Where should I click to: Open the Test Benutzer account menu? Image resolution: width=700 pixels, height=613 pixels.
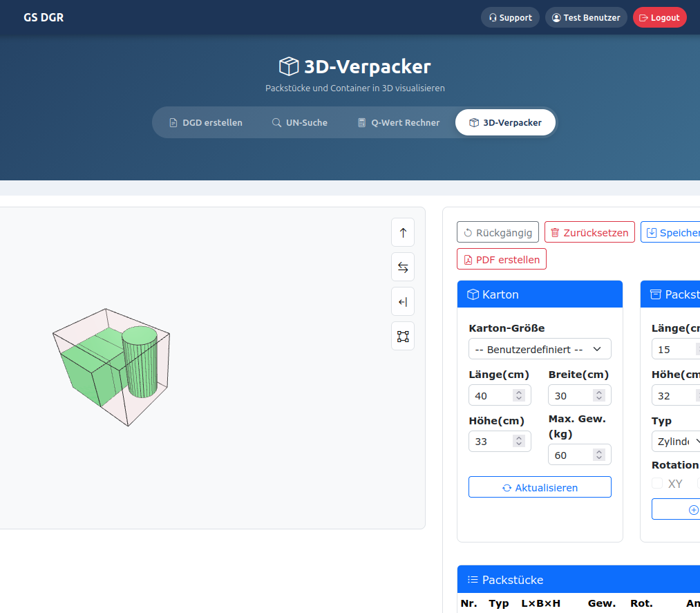click(586, 18)
